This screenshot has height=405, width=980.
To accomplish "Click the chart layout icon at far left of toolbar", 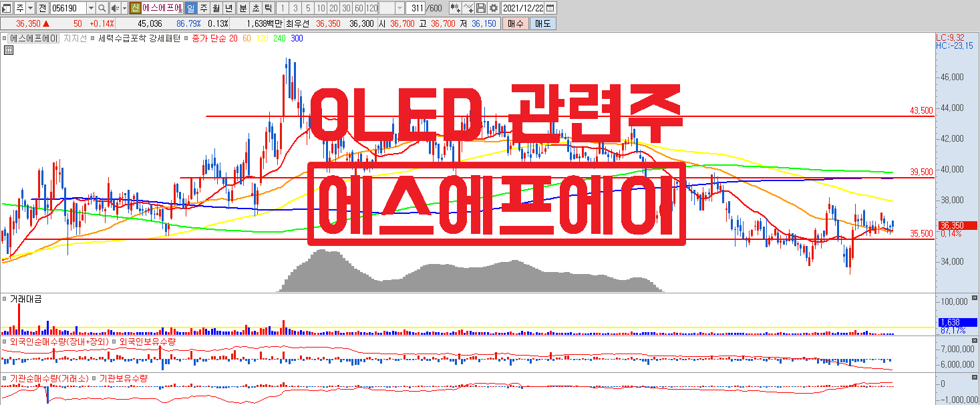I will tap(6, 8).
